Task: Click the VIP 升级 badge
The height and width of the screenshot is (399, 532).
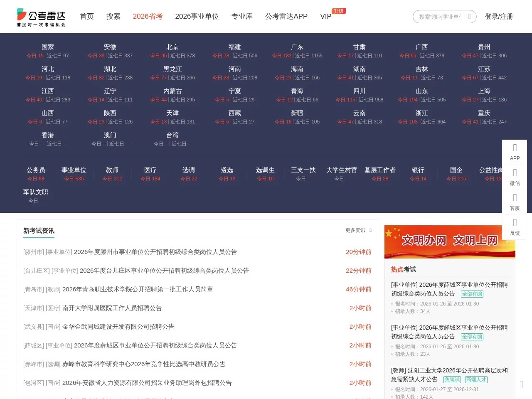Action: coord(338,11)
